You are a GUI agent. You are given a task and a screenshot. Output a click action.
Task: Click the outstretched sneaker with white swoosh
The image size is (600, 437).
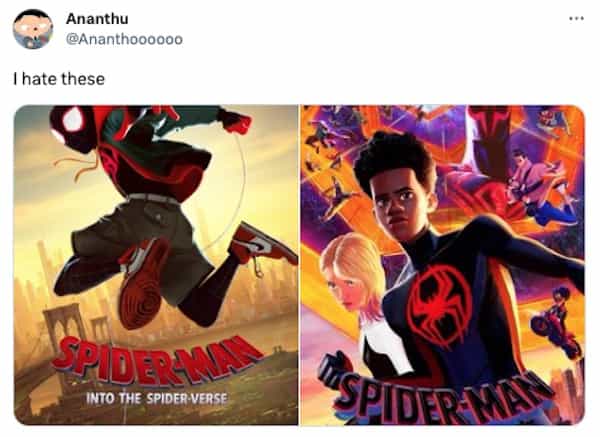[264, 243]
